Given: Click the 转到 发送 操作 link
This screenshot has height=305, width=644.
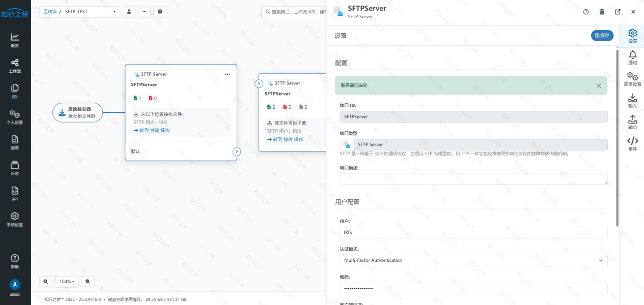Looking at the screenshot, I should pyautogui.click(x=152, y=131).
